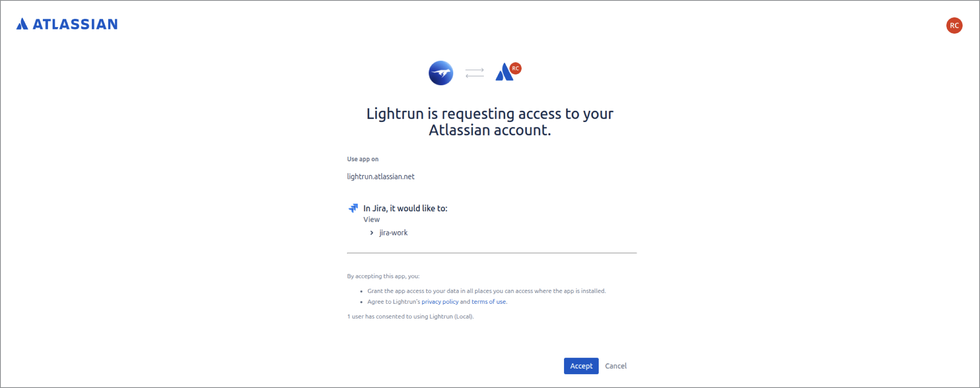Click the "Use app on" label
The width and height of the screenshot is (980, 388).
tap(363, 159)
